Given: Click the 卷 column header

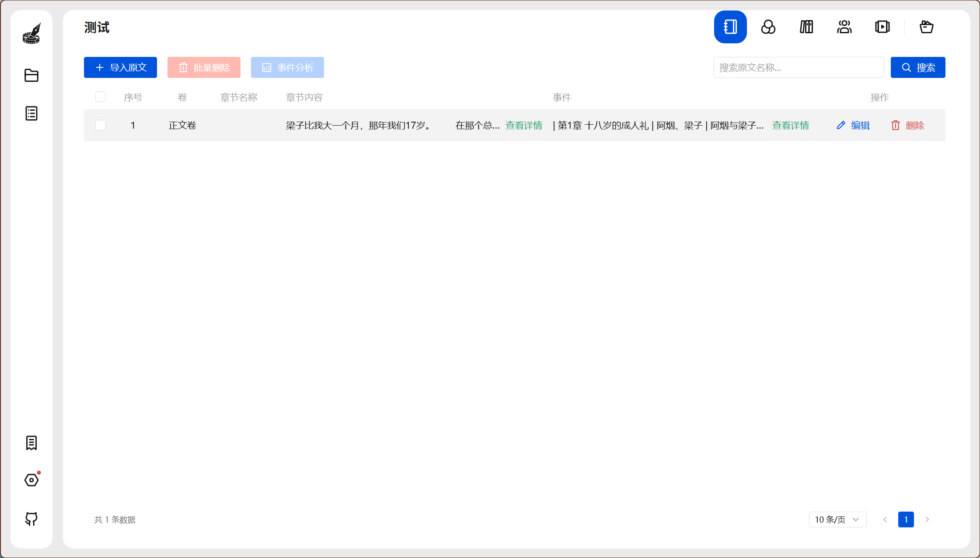Looking at the screenshot, I should 182,97.
